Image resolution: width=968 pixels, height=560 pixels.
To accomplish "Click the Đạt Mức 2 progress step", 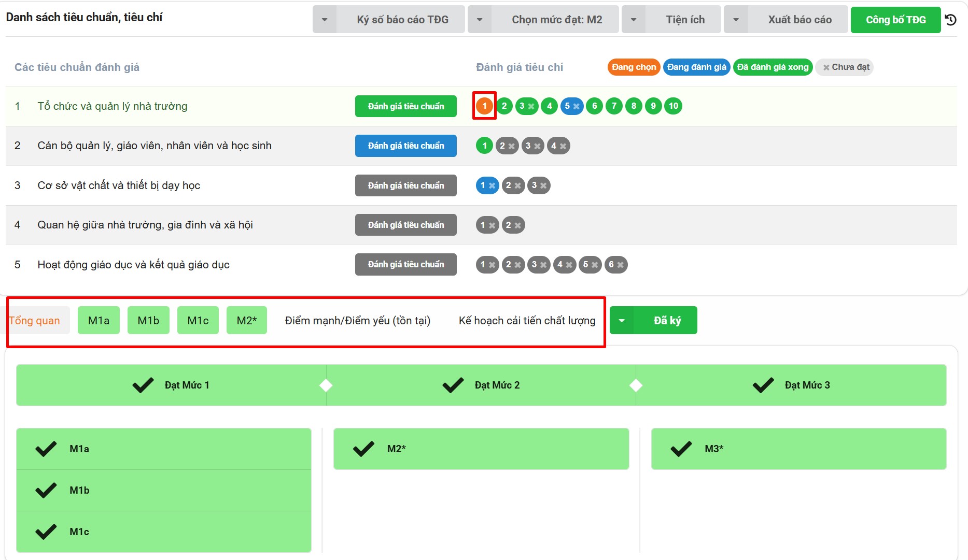I will click(x=481, y=385).
